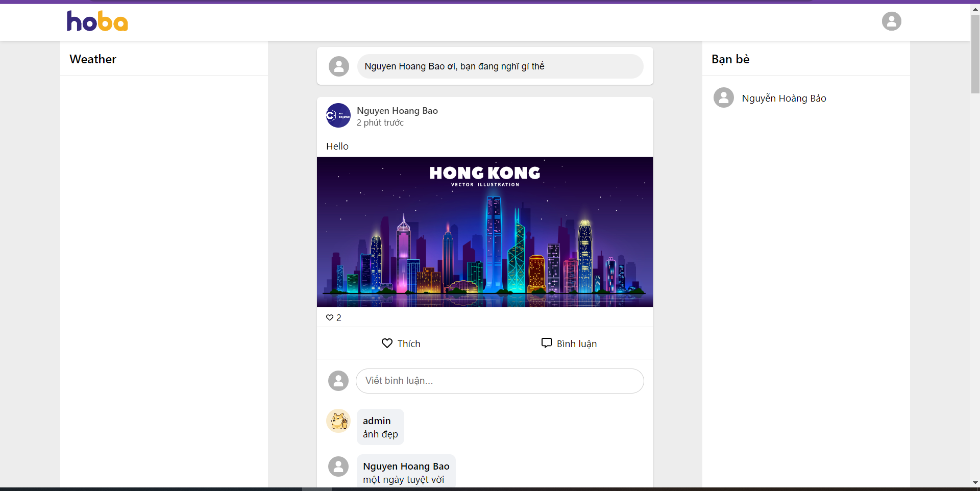Screen dimensions: 980x491
Task: Click the 2 phút trước timestamp
Action: 380,122
